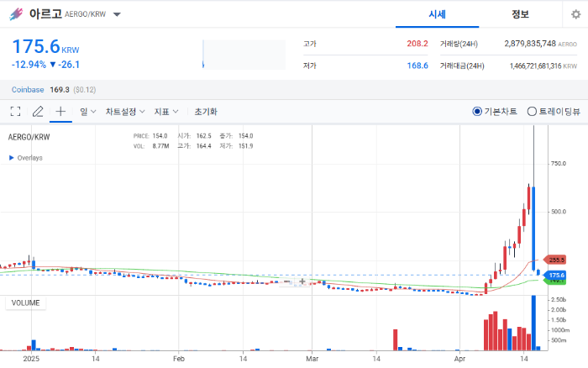Click the -12.94% change text
This screenshot has height=368, width=588.
click(x=29, y=65)
